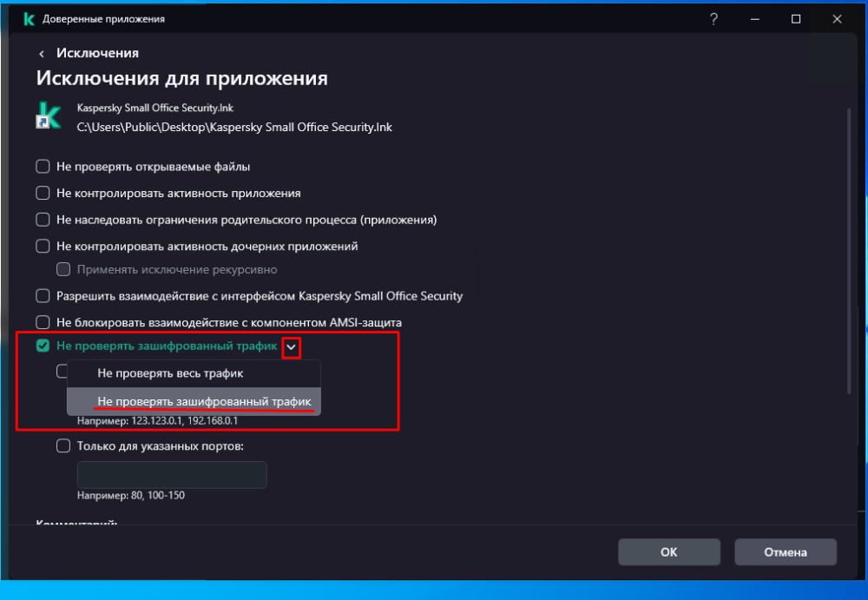The width and height of the screenshot is (868, 600).
Task: Toggle Не наследовать ограничения родительского процесса
Action: click(x=43, y=220)
